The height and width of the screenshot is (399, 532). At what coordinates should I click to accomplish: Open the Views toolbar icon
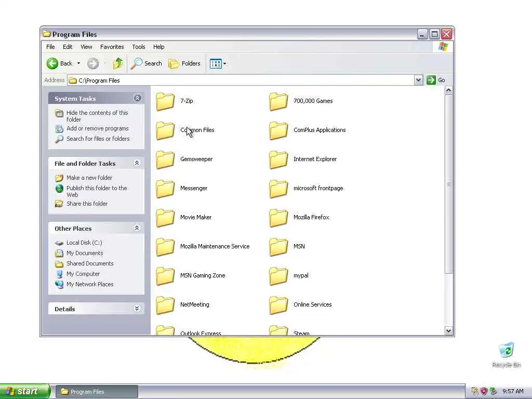click(216, 63)
